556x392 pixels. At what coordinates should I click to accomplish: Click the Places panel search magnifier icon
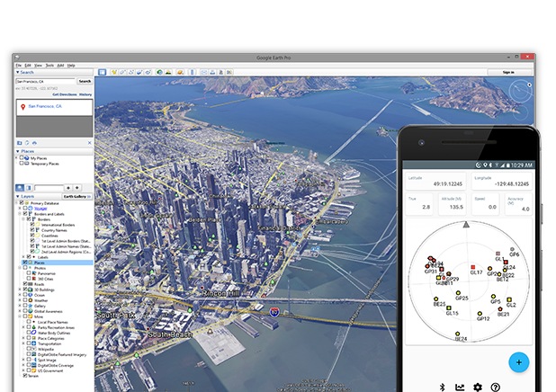[x=20, y=188]
